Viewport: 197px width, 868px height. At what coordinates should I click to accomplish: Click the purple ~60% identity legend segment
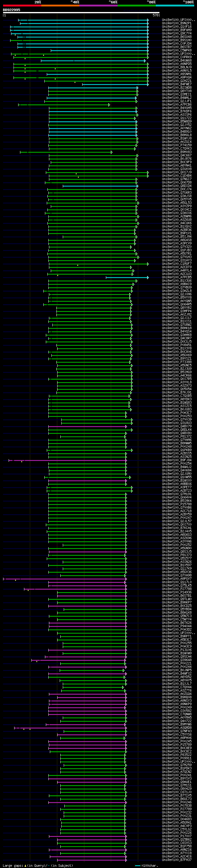pyautogui.click(x=98, y=6)
